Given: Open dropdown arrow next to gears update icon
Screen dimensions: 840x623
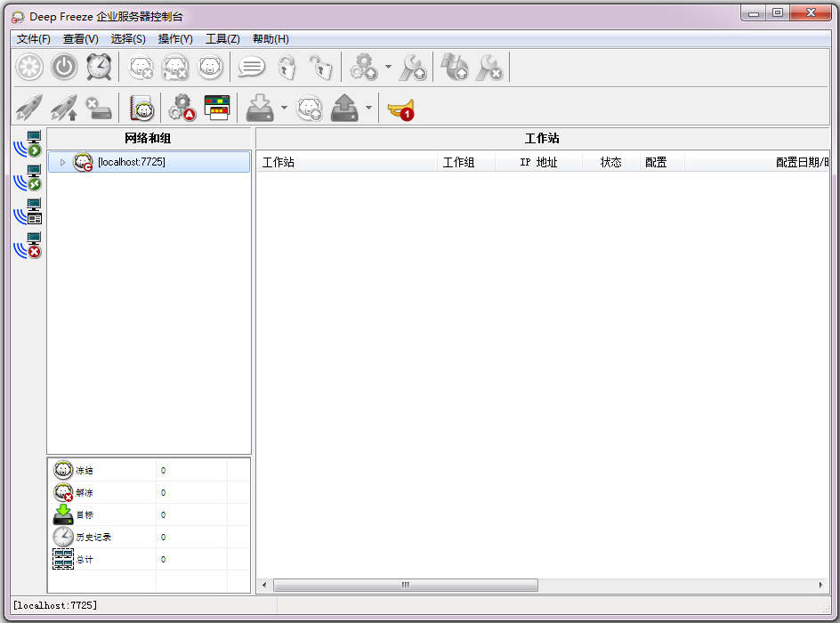Looking at the screenshot, I should [388, 68].
